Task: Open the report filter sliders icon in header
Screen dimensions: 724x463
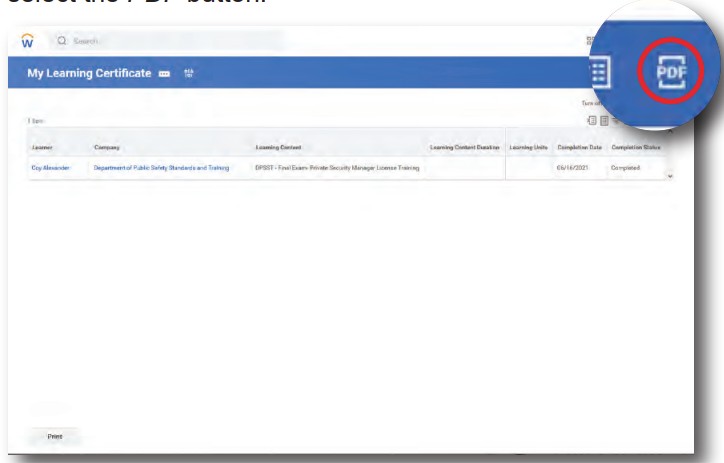Action: pyautogui.click(x=188, y=73)
